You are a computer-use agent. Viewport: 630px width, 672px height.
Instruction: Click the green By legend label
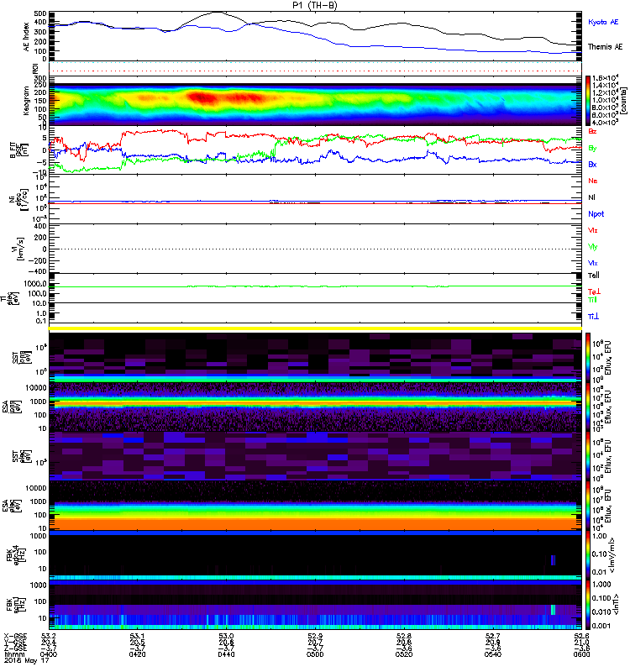tap(594, 148)
